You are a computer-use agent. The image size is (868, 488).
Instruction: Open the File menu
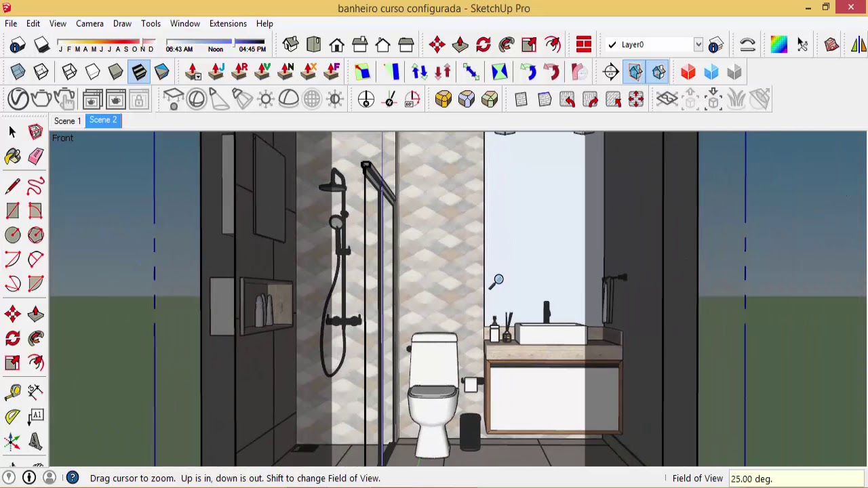(x=11, y=23)
